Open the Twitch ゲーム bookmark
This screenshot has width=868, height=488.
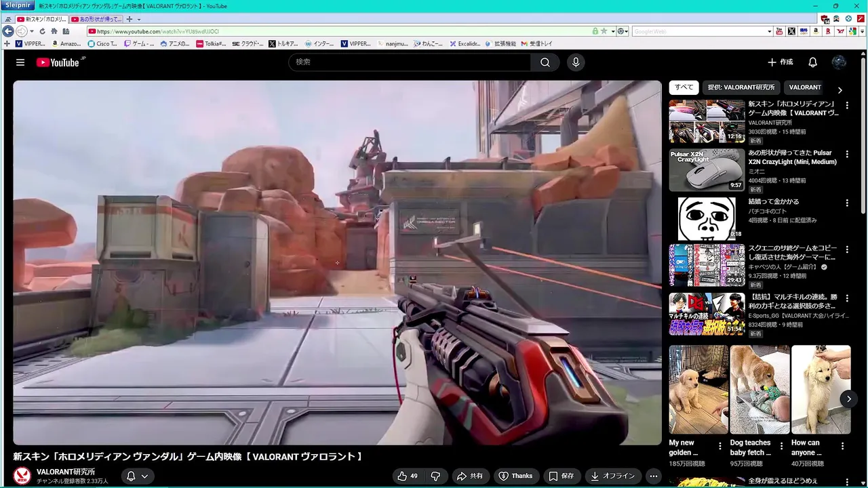(138, 43)
